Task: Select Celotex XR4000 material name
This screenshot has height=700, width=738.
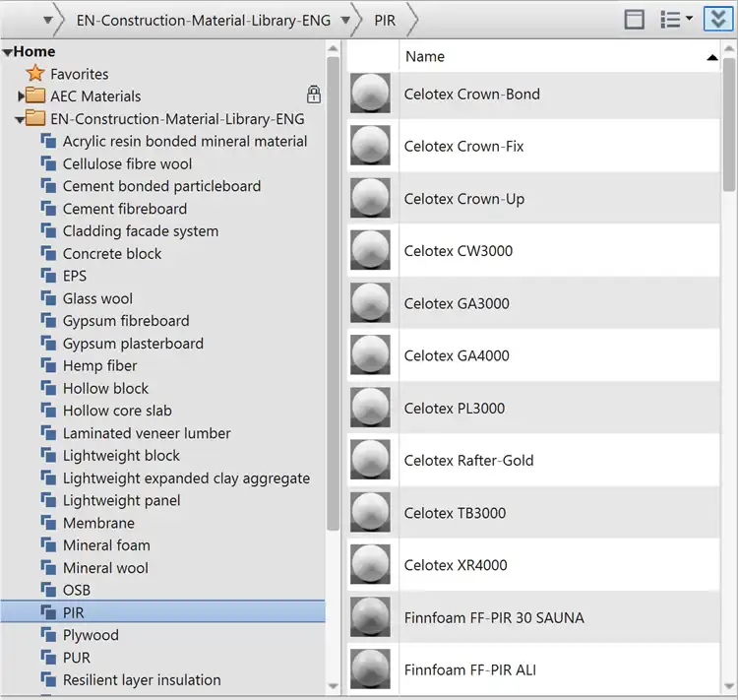Action: click(x=456, y=565)
